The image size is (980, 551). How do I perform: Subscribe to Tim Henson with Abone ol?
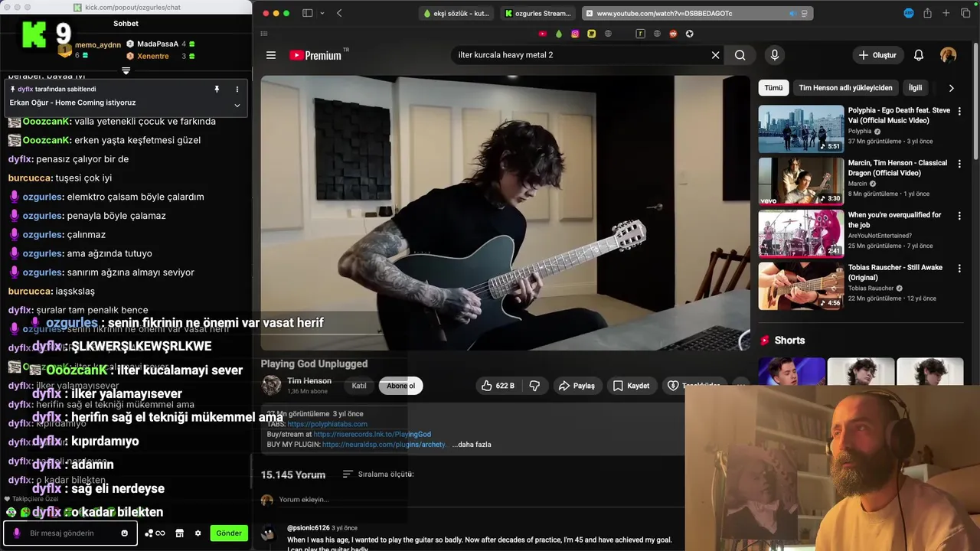400,386
